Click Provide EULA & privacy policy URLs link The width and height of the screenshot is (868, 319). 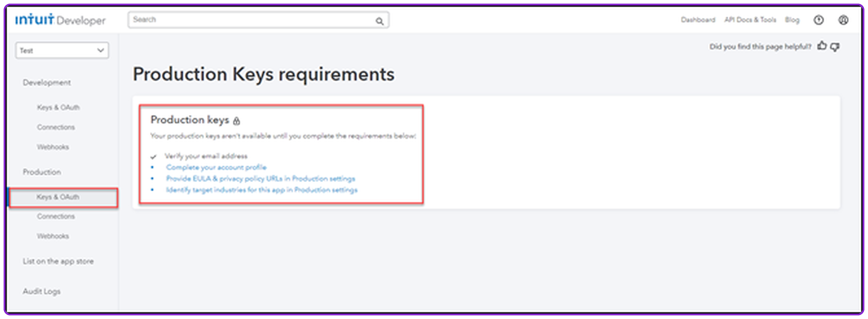coord(260,179)
